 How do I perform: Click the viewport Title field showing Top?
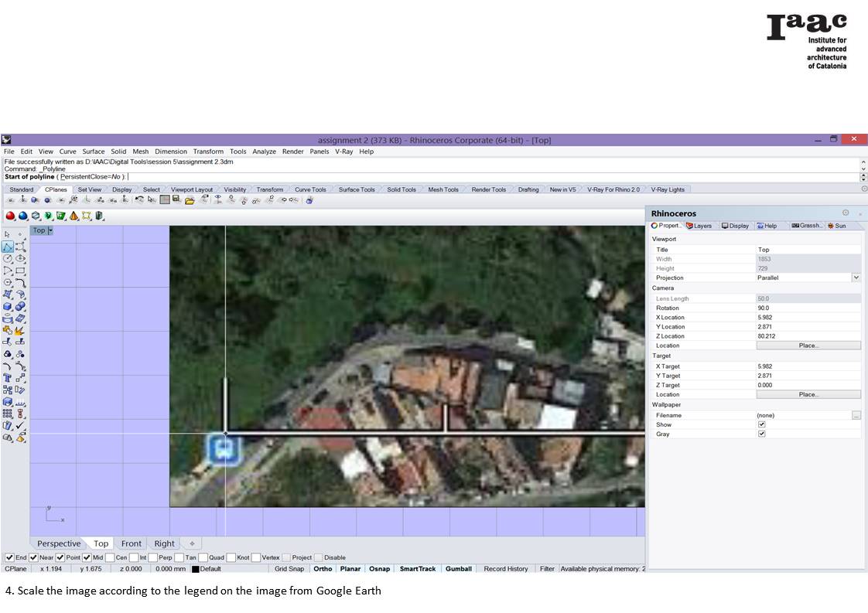coord(807,250)
